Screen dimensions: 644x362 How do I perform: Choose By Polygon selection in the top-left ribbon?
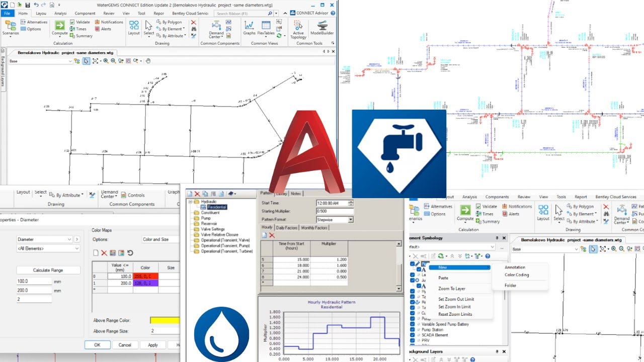pyautogui.click(x=169, y=22)
